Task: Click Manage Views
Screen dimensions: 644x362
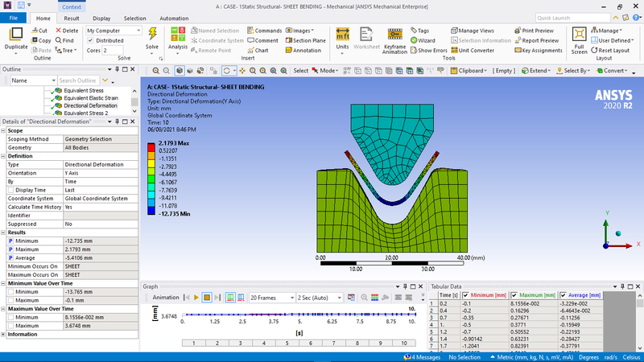Action: click(x=473, y=31)
